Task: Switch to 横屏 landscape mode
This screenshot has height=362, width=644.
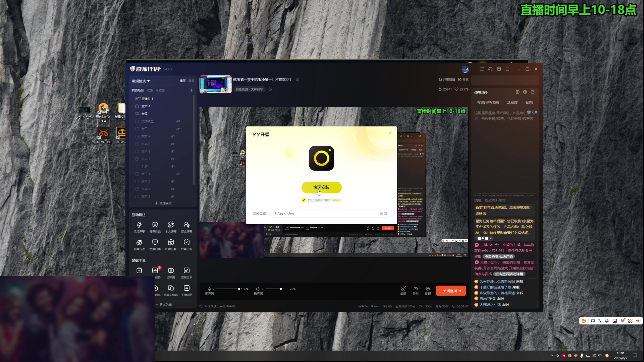Action: 182,81
